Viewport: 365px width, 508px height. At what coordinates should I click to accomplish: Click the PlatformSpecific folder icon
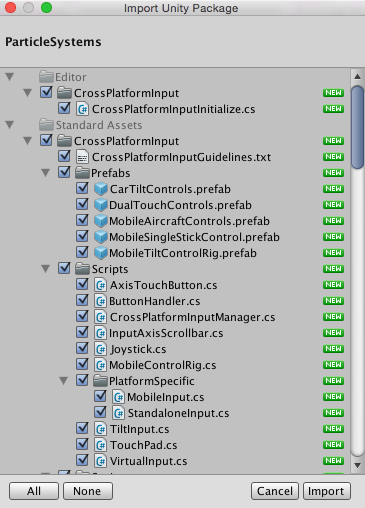click(x=100, y=381)
